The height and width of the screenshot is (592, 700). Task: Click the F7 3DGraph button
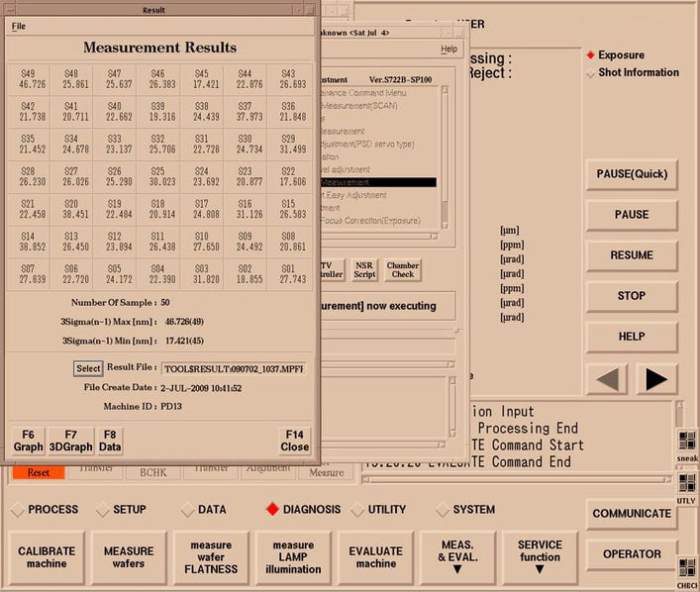[70, 441]
